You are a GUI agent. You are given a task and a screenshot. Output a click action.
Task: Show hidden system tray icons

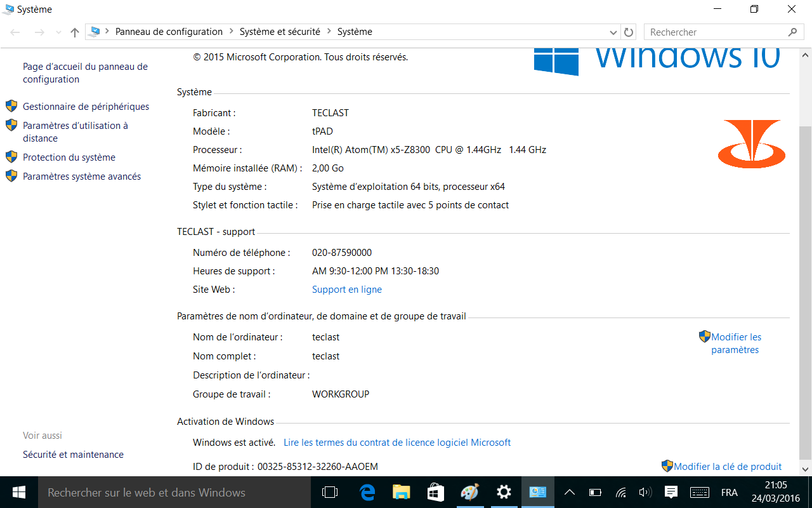tap(570, 492)
